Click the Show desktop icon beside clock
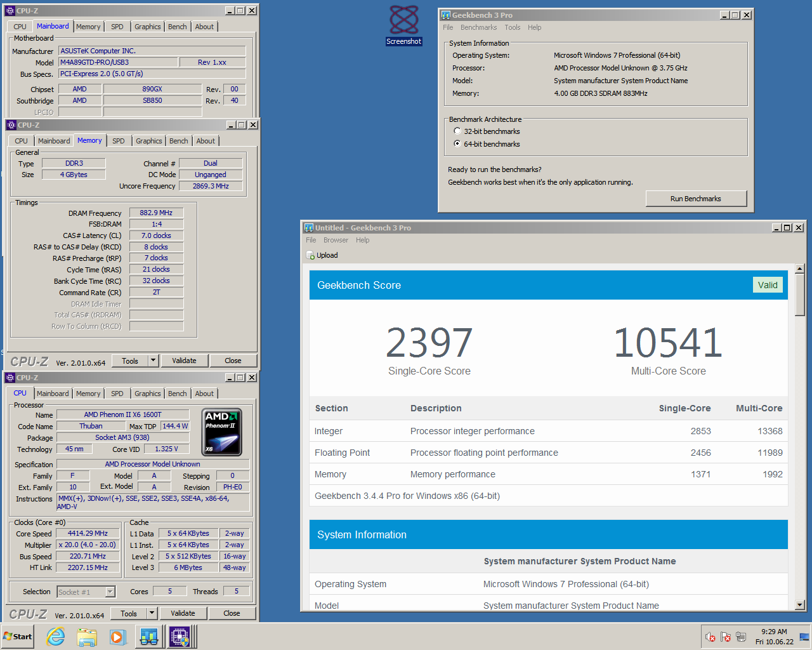812x650 pixels. click(x=804, y=637)
